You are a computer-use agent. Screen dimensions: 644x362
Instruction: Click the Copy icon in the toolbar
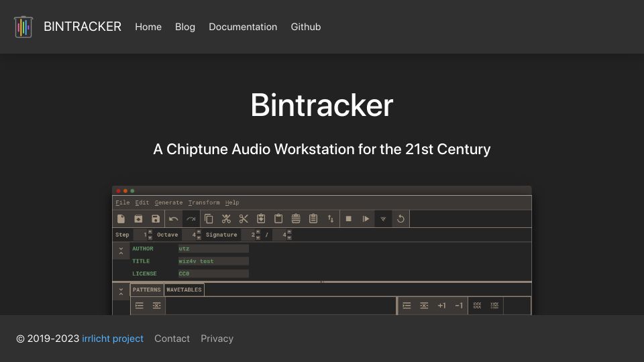coord(209,219)
